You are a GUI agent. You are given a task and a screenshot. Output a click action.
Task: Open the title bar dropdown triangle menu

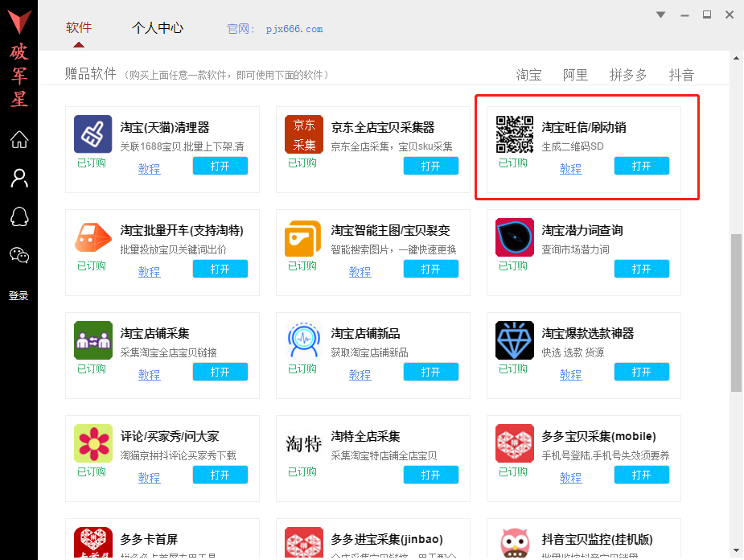point(660,14)
